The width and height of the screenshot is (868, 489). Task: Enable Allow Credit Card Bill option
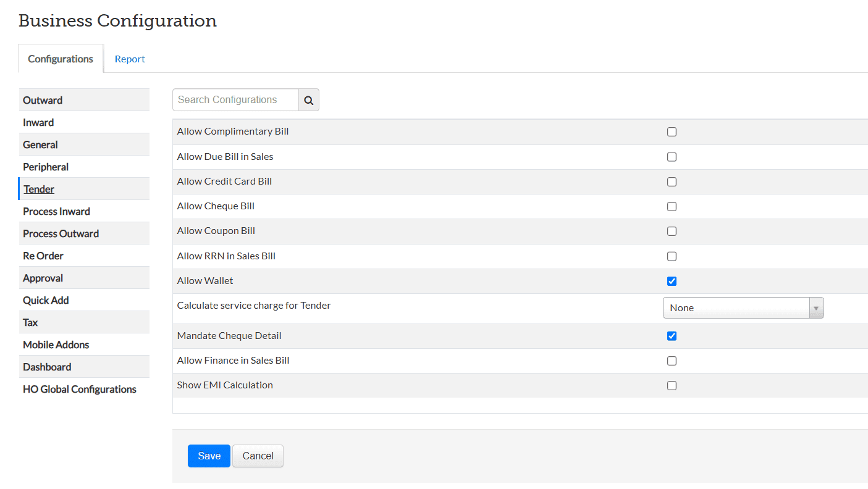click(672, 182)
